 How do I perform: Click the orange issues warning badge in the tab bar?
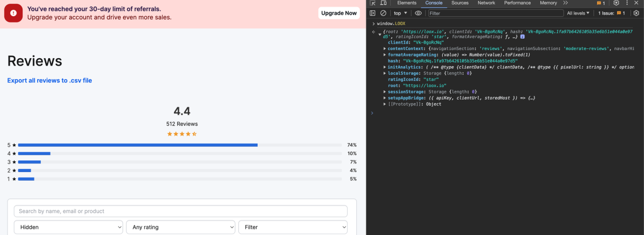601,3
